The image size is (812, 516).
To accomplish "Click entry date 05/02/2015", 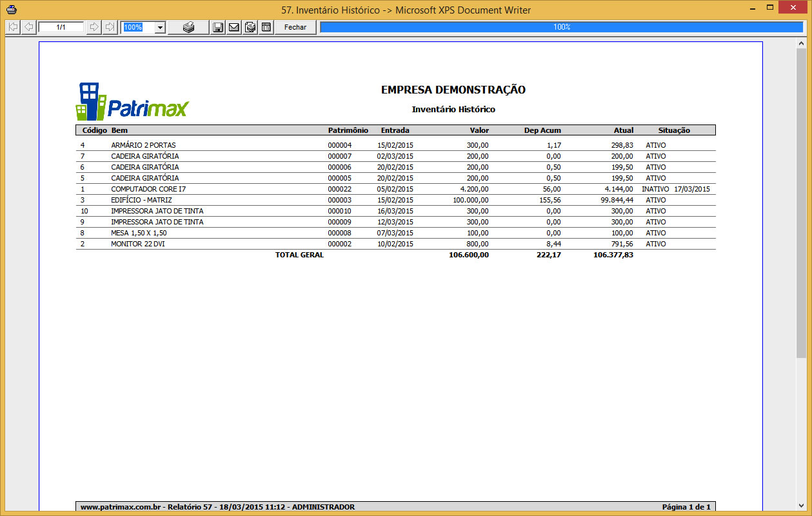I will tap(395, 189).
